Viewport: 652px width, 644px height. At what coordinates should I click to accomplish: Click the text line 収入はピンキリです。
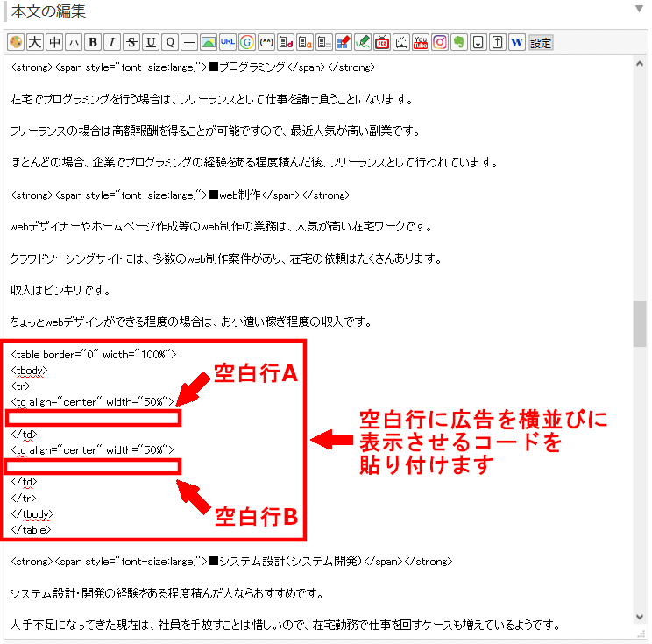pyautogui.click(x=60, y=290)
